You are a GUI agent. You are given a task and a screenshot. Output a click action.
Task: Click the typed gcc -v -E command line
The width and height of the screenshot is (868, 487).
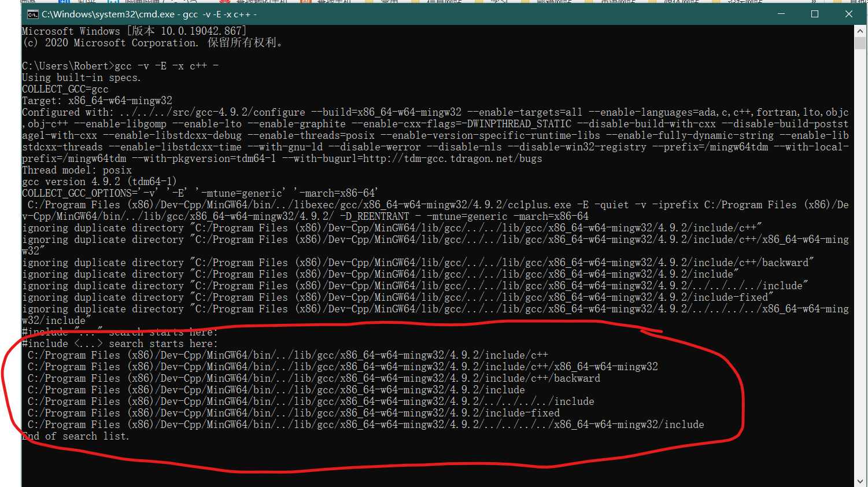coord(120,66)
